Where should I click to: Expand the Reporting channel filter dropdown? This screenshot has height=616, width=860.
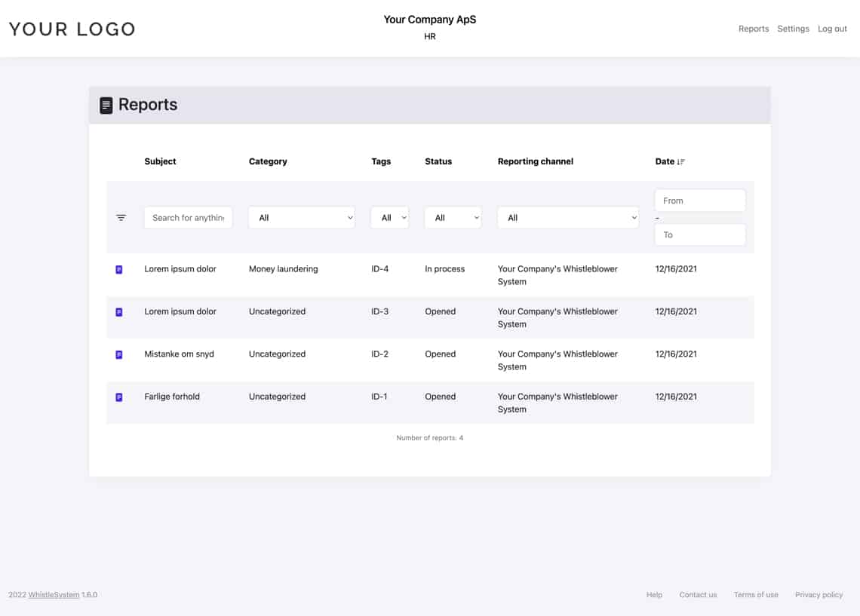pos(568,218)
